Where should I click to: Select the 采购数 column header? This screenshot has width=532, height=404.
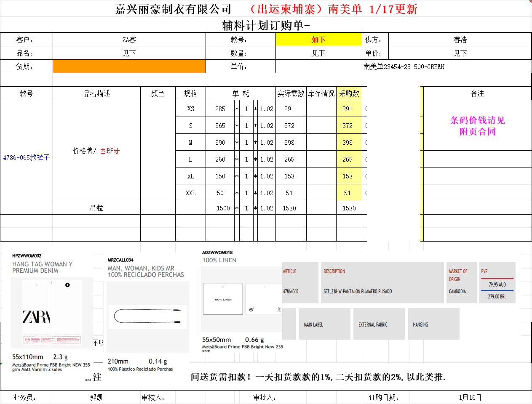pos(349,93)
